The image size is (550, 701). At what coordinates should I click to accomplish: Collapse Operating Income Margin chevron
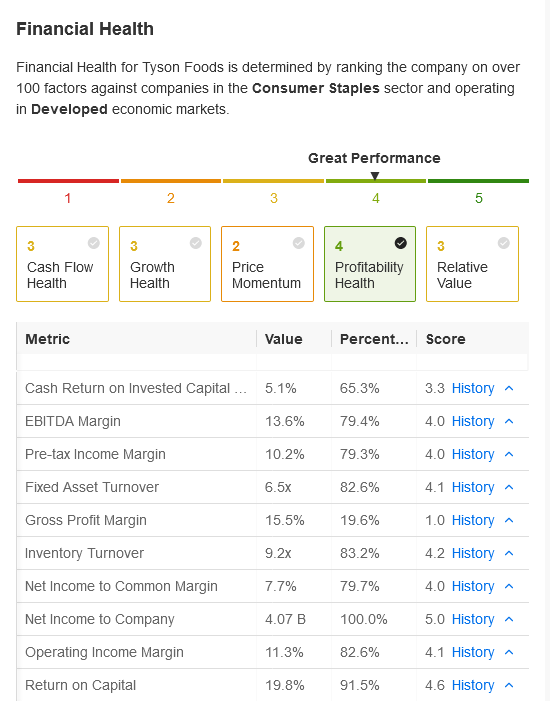(509, 652)
